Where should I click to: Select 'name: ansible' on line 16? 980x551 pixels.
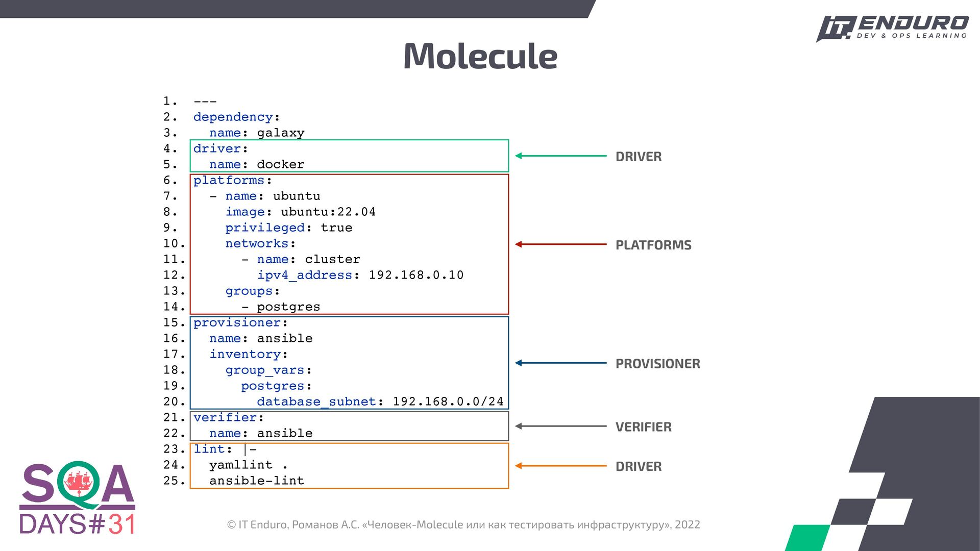click(261, 338)
